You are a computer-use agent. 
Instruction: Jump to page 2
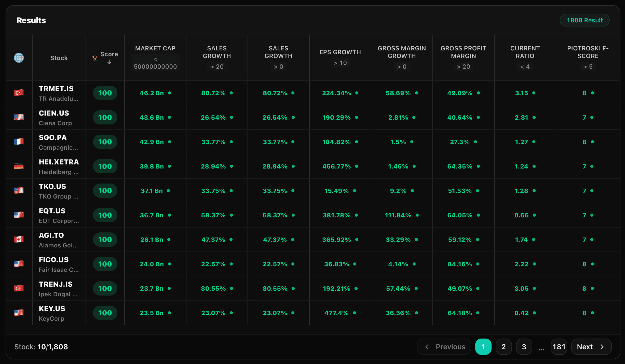[504, 347]
